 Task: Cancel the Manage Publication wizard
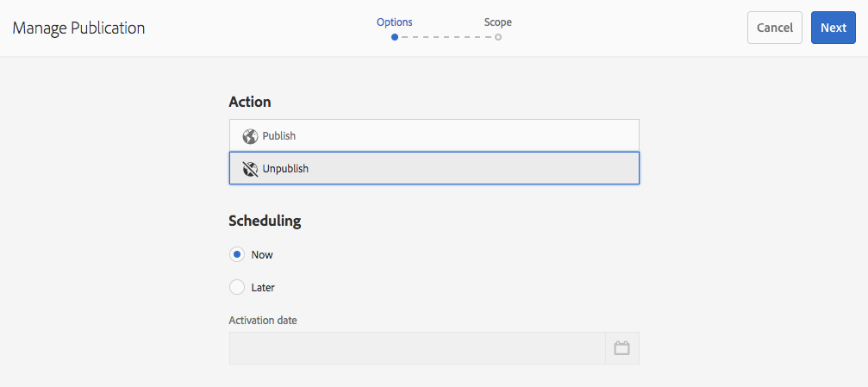tap(774, 28)
